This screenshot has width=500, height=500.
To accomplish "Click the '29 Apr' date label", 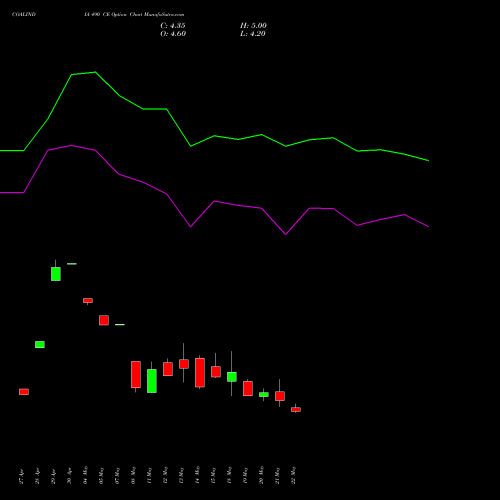I will (53, 477).
